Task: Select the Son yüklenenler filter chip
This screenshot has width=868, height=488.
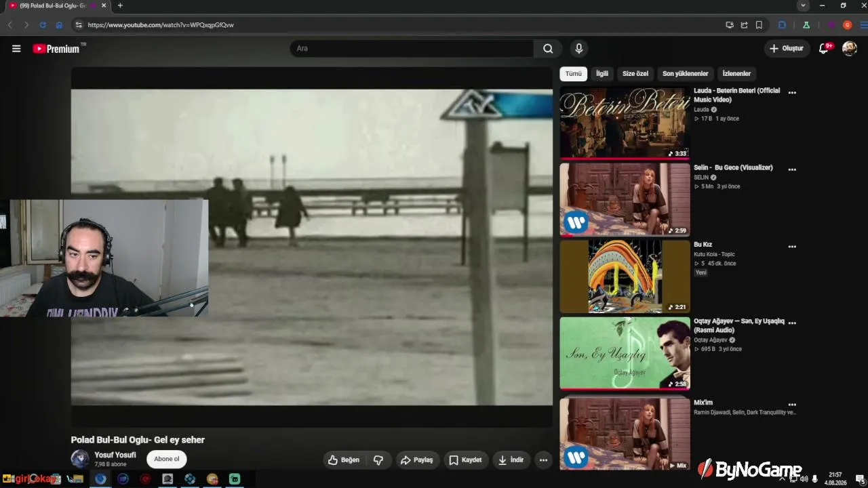Action: pos(686,74)
